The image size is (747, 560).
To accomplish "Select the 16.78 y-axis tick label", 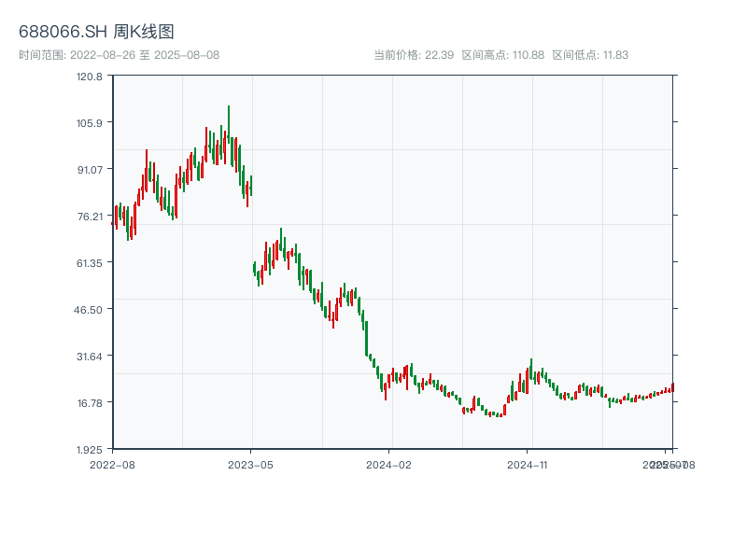I will 91,403.
